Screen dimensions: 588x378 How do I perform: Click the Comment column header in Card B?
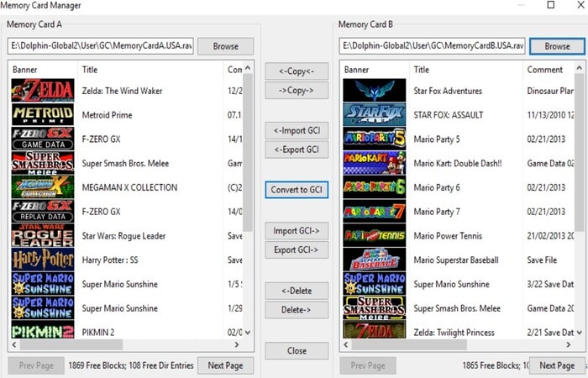pyautogui.click(x=549, y=70)
